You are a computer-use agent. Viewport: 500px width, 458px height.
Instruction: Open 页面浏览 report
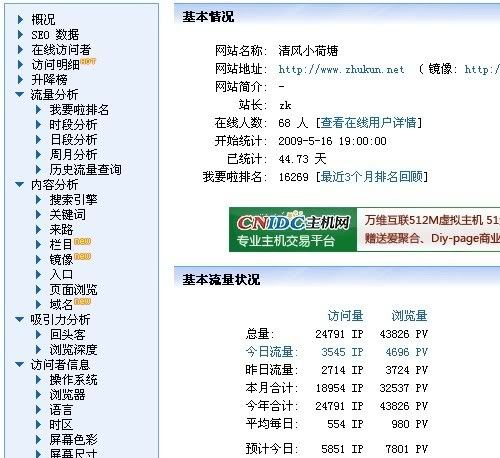click(73, 289)
